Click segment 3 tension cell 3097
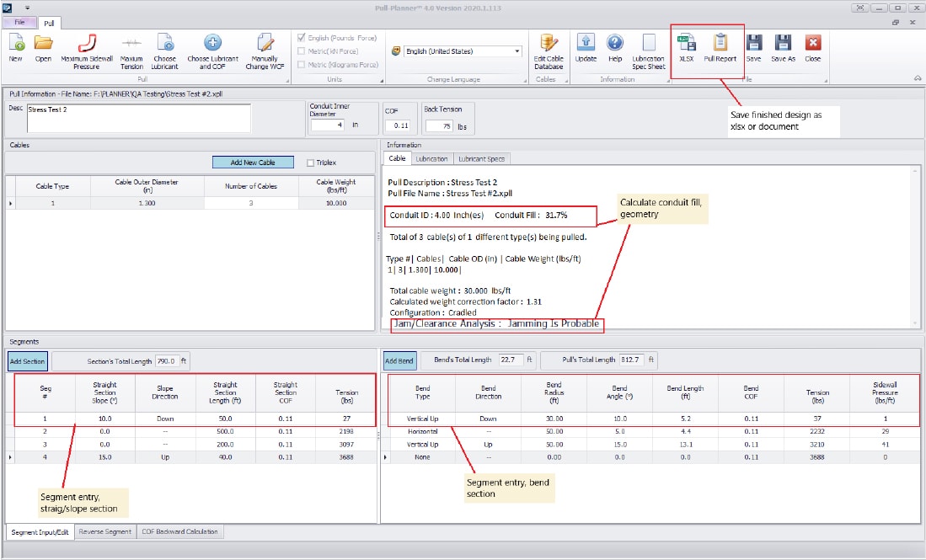The height and width of the screenshot is (560, 926). tap(346, 445)
